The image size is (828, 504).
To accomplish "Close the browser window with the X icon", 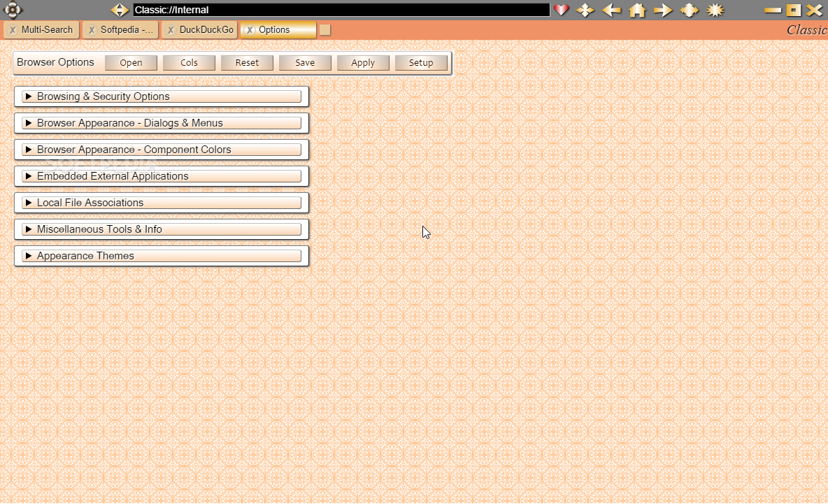I will [x=815, y=10].
